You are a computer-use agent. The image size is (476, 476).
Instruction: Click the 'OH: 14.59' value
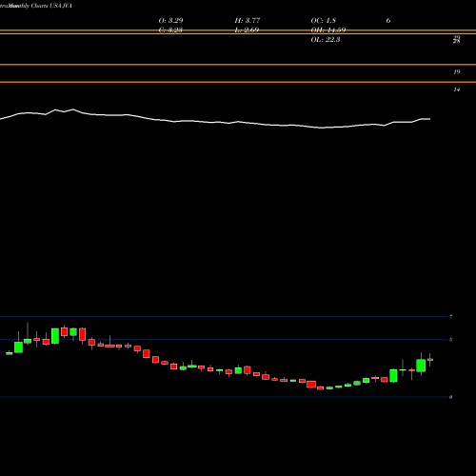point(328,30)
